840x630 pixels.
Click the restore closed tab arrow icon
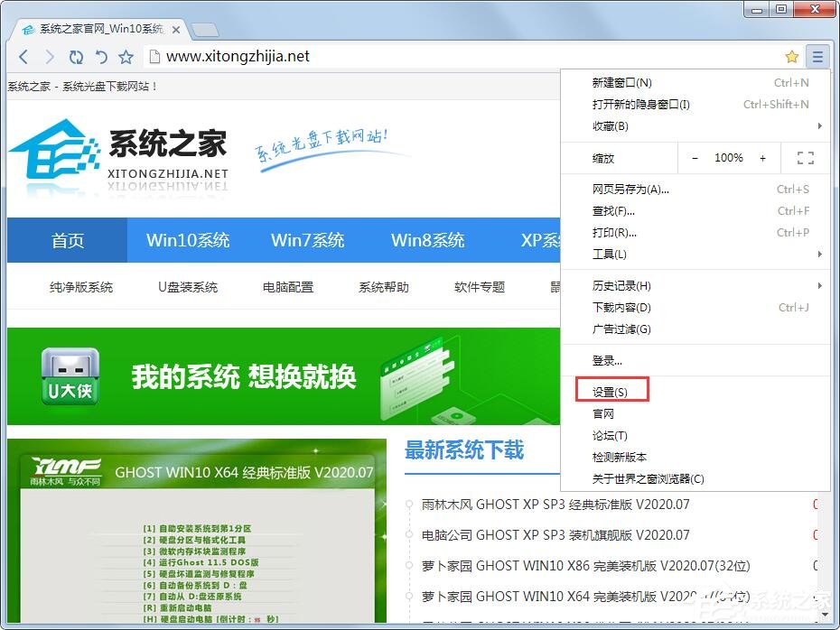100,56
